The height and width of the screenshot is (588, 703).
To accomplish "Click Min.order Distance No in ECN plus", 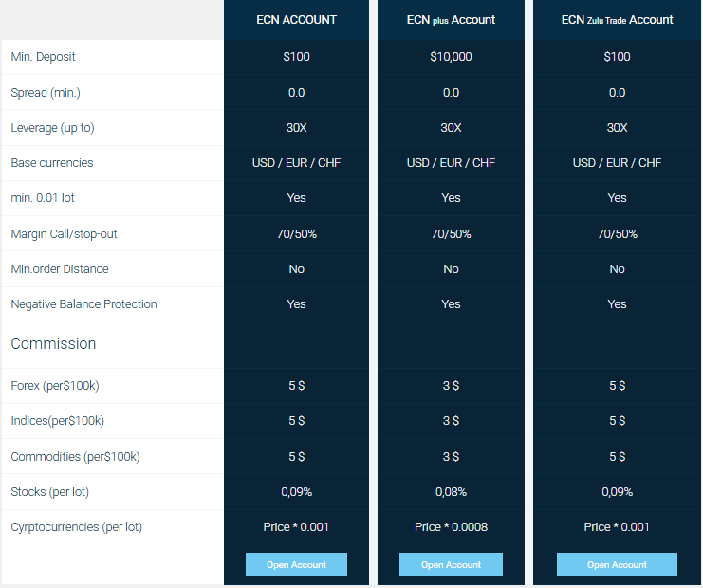I will point(451,269).
